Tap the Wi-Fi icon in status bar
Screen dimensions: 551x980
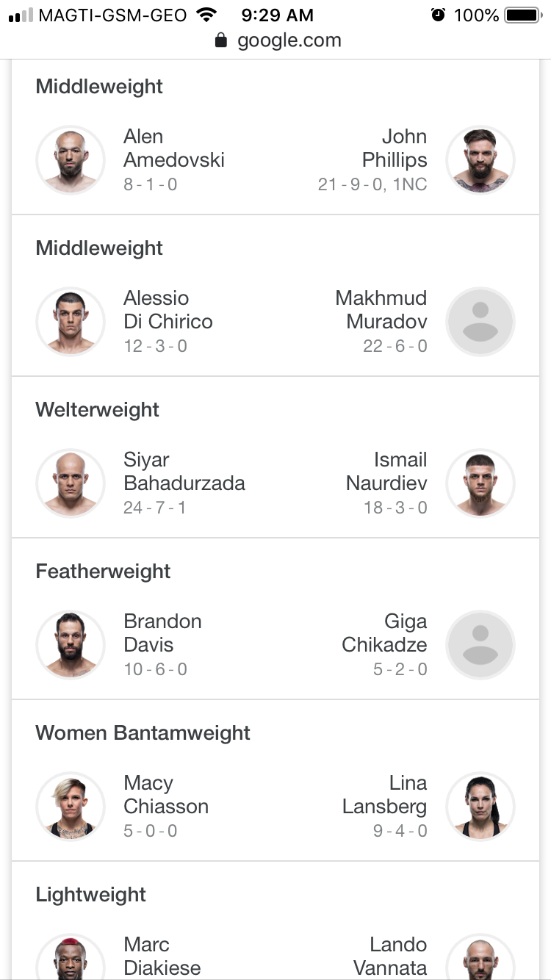point(208,15)
